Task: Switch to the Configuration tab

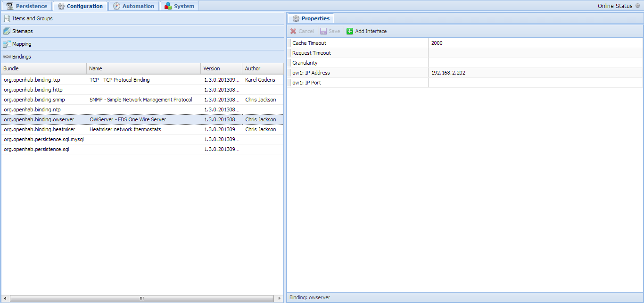Action: pyautogui.click(x=80, y=6)
